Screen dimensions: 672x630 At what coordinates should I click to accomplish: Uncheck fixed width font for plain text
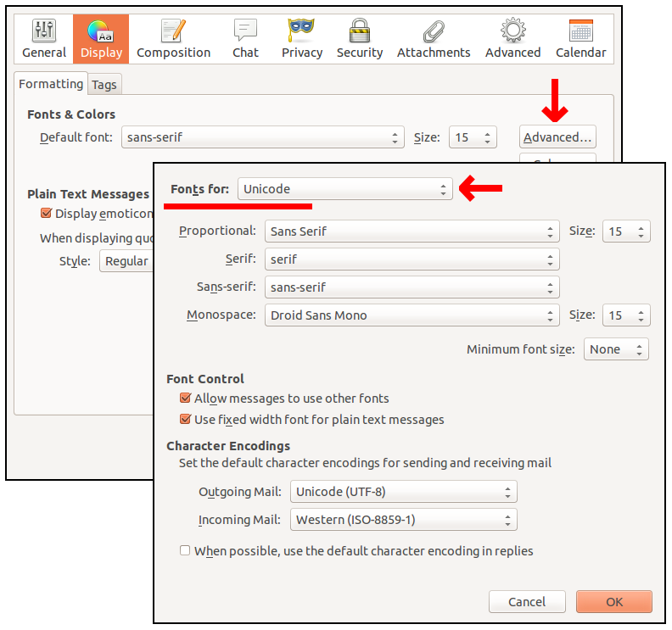click(x=185, y=420)
